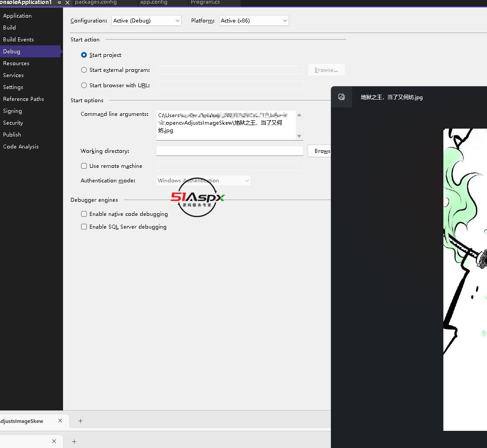This screenshot has width=487, height=448.
Task: Click the Working directory text field
Action: [x=229, y=151]
